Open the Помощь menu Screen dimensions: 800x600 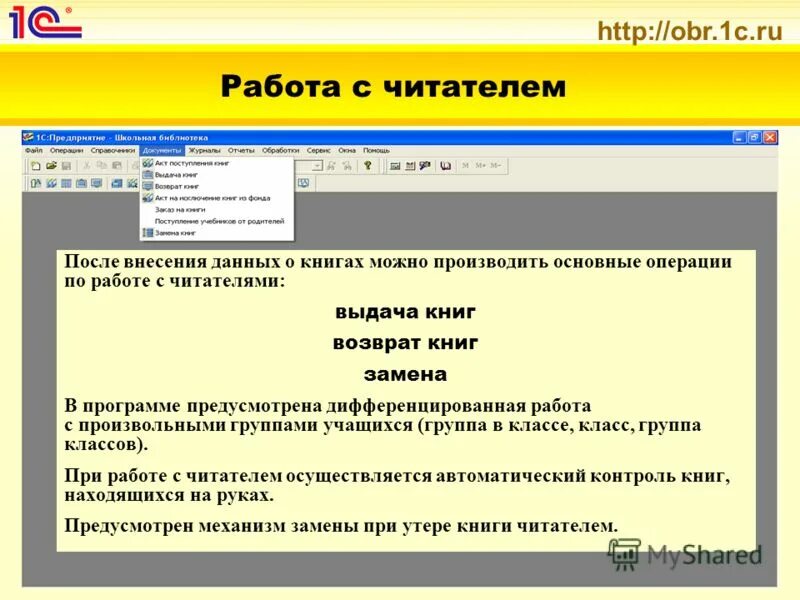376,151
